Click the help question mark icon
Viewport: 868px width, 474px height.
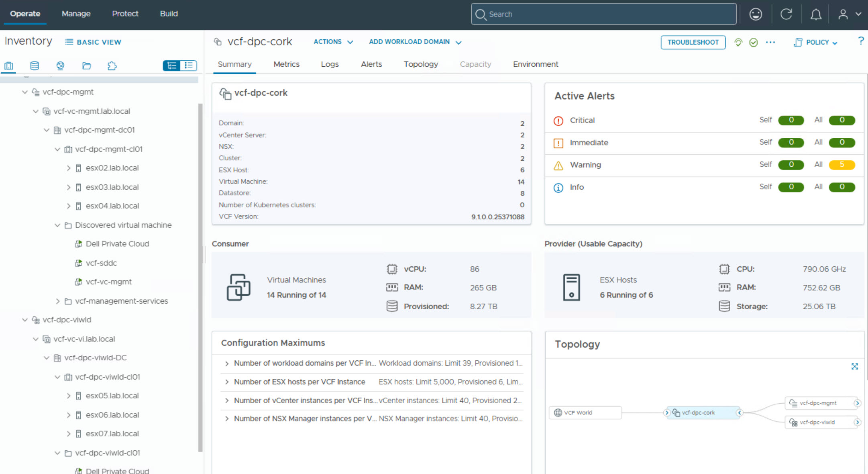click(861, 41)
